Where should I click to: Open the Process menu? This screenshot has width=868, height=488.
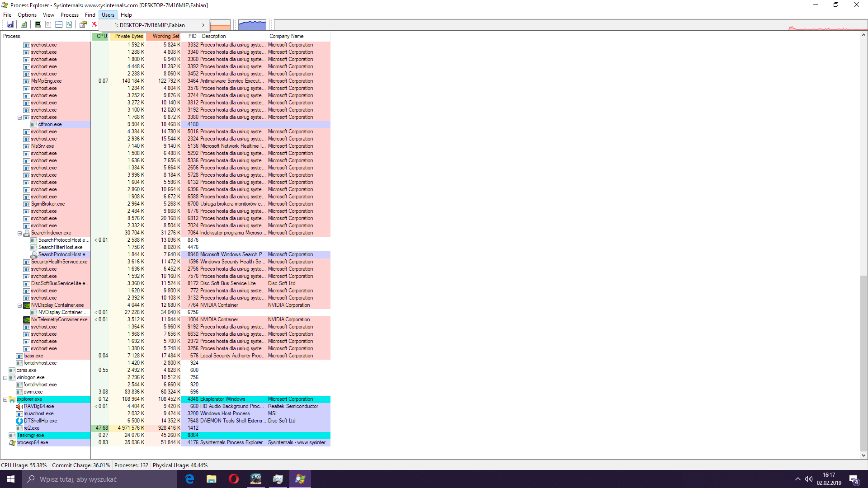pos(70,15)
